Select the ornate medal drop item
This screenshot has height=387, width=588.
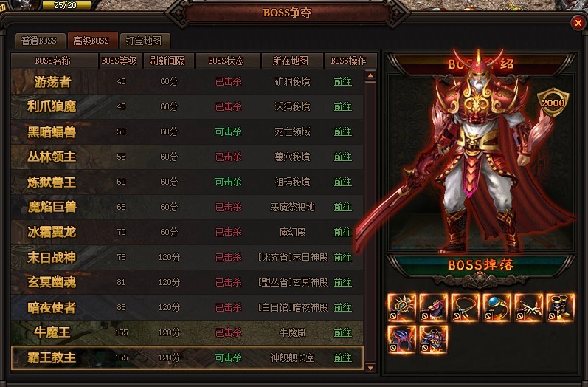[401, 307]
